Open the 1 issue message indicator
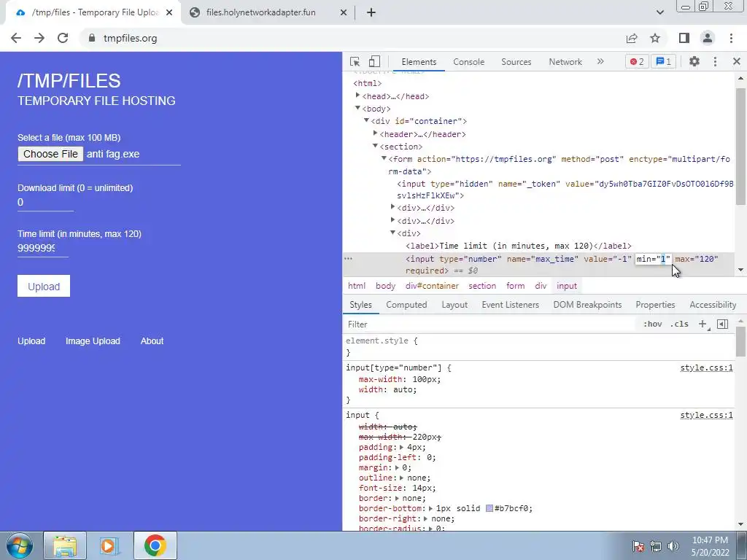 tap(664, 61)
